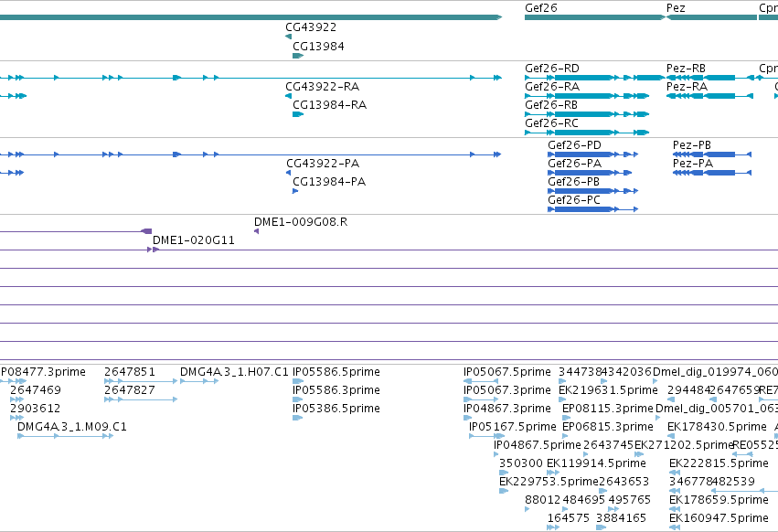Viewport: 778px width, 532px height.
Task: Select the Gef26-PD polypeptide
Action: point(574,145)
